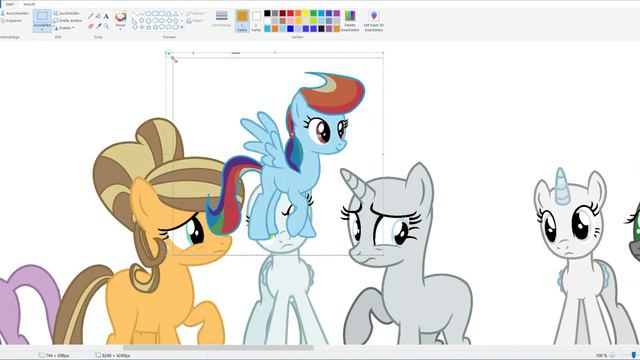Click the Pinsel brush icon
Viewport: 640px width, 360px height.
(120, 17)
